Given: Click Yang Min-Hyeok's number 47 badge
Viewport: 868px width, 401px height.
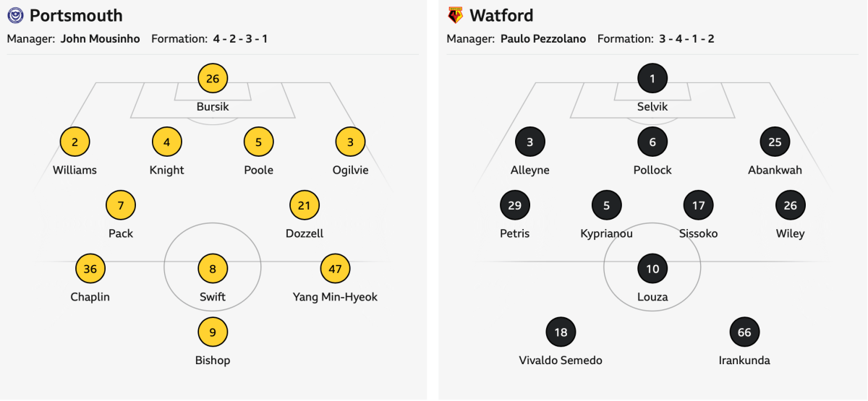Looking at the screenshot, I should [335, 269].
